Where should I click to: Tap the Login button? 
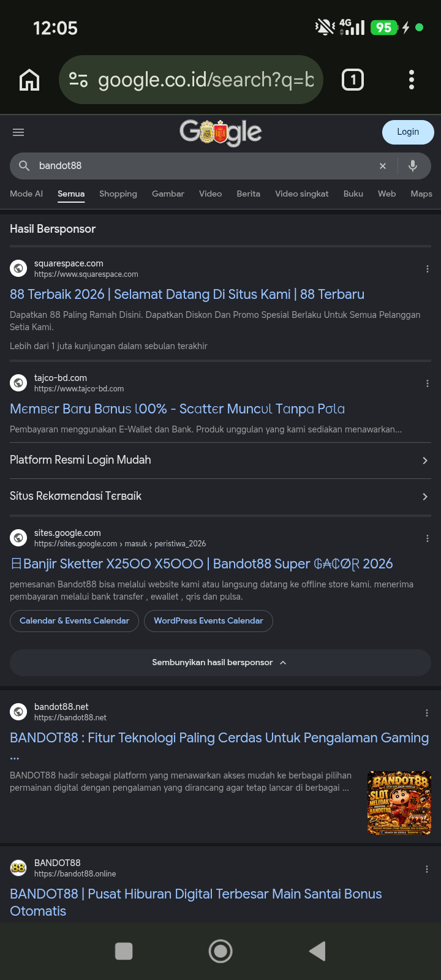pyautogui.click(x=408, y=132)
